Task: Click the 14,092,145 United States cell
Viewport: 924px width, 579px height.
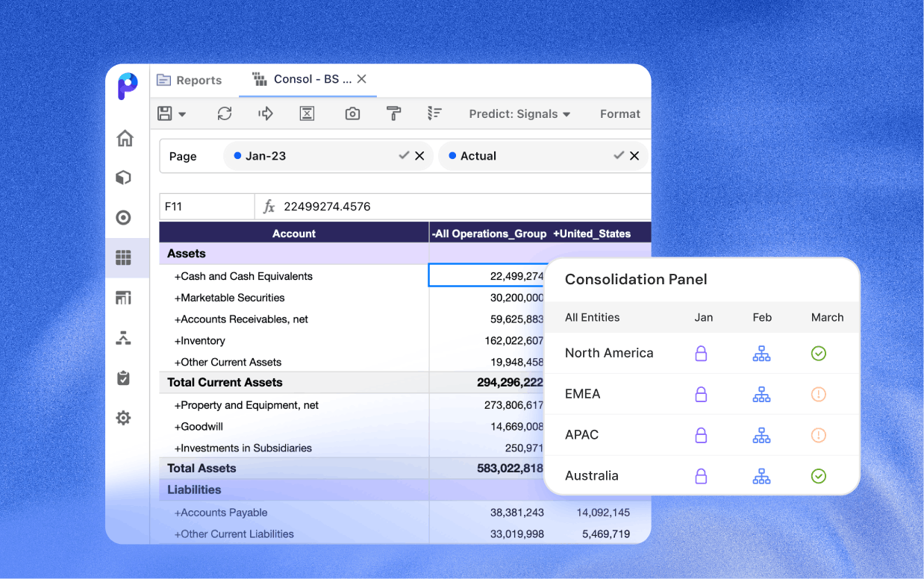Action: (x=603, y=513)
